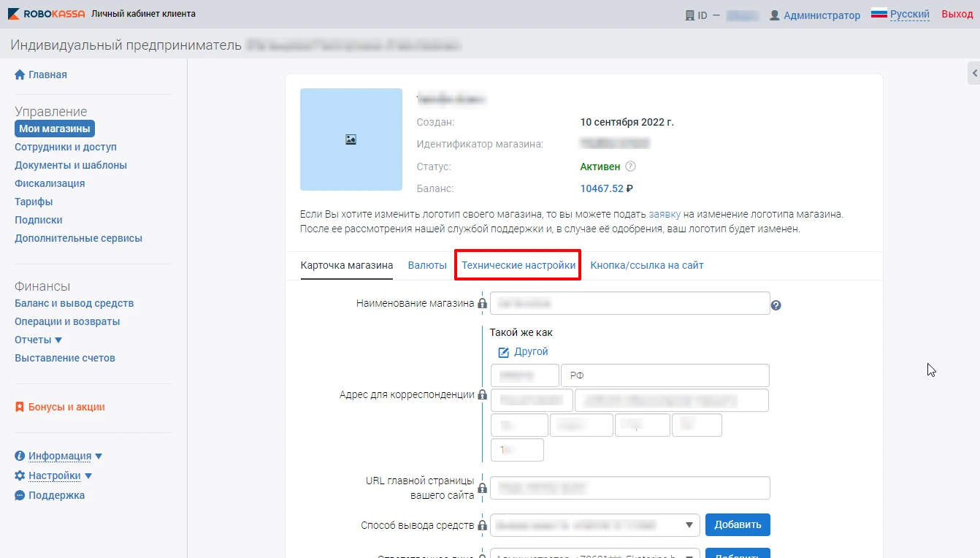
Task: Click Добавить beside Способ вывода средств
Action: point(738,524)
